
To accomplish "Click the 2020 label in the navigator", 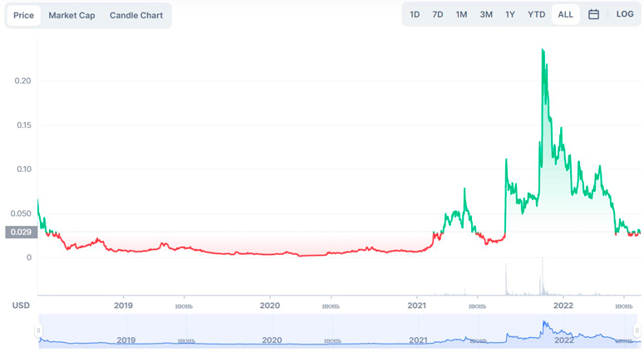I will 272,340.
